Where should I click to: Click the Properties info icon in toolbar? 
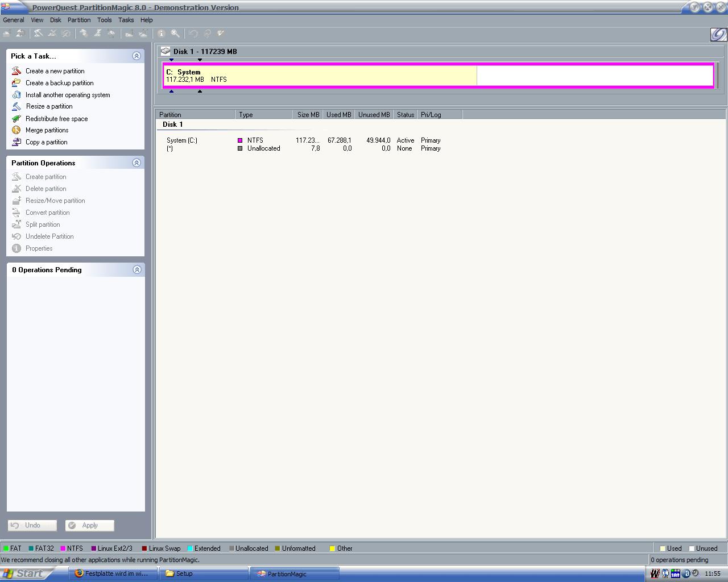tap(162, 34)
